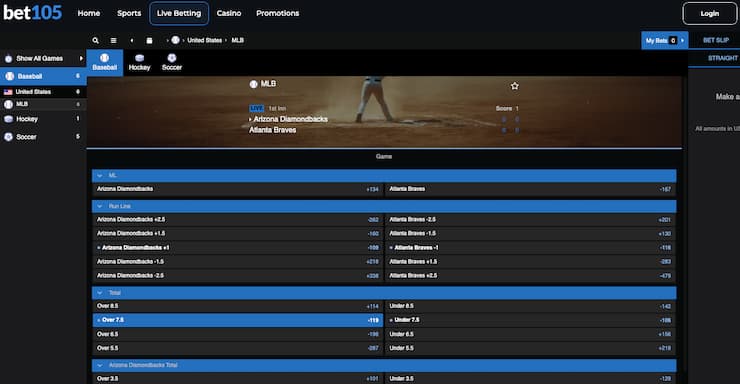
Task: Pick Arizona Diamondbacks -1.5 run line
Action: 237,262
